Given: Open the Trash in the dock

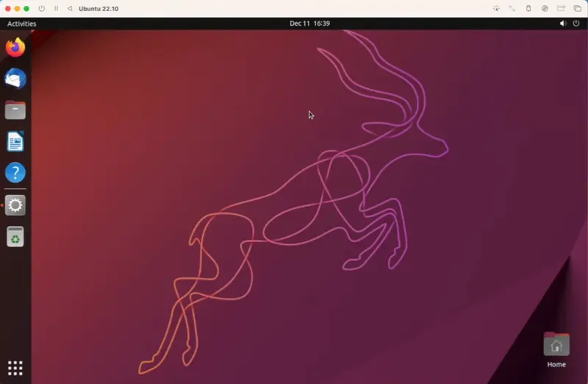Looking at the screenshot, I should click(x=15, y=236).
